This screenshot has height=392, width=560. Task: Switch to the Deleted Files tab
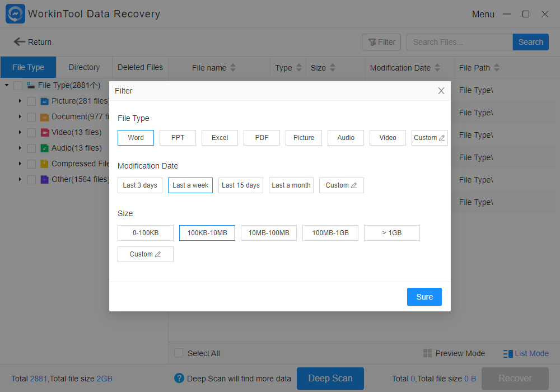[x=140, y=67]
